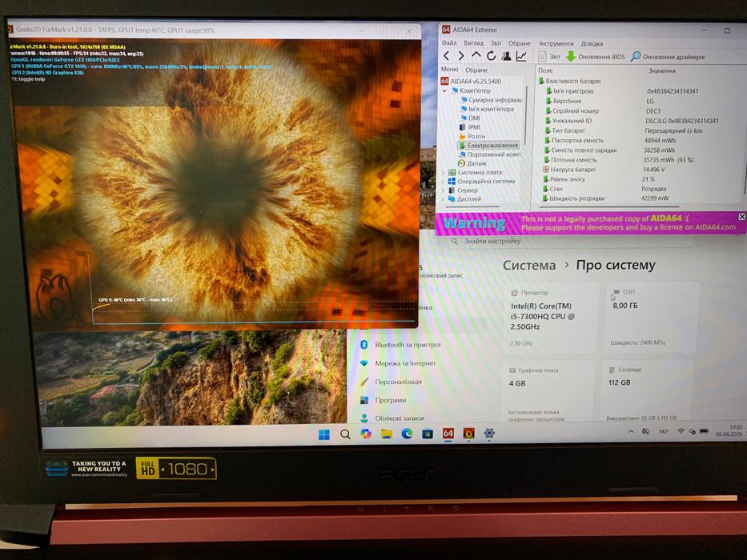Viewport: 747px width, 560px height.
Task: Click the Поле column header
Action: (x=546, y=70)
